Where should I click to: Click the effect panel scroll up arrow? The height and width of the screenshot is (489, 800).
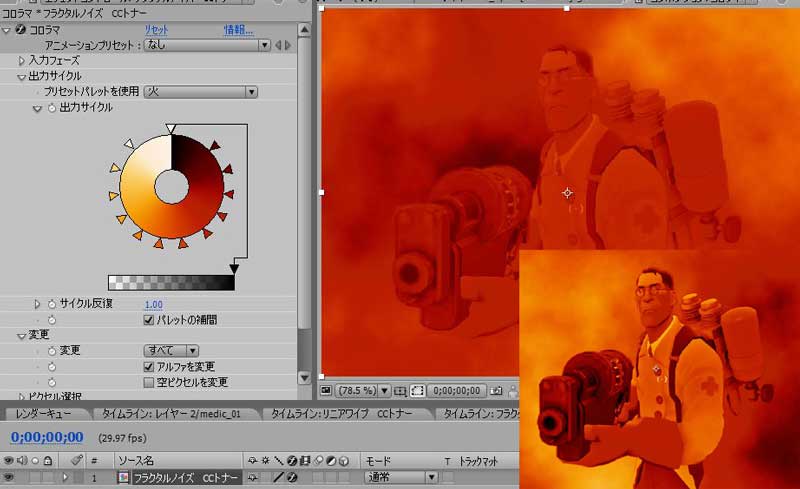tap(304, 30)
